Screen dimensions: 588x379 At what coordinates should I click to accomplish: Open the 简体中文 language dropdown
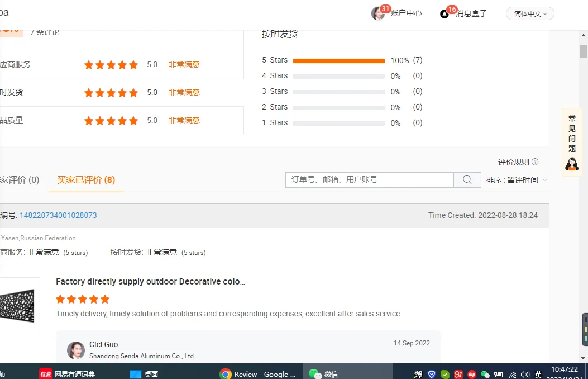tap(530, 13)
